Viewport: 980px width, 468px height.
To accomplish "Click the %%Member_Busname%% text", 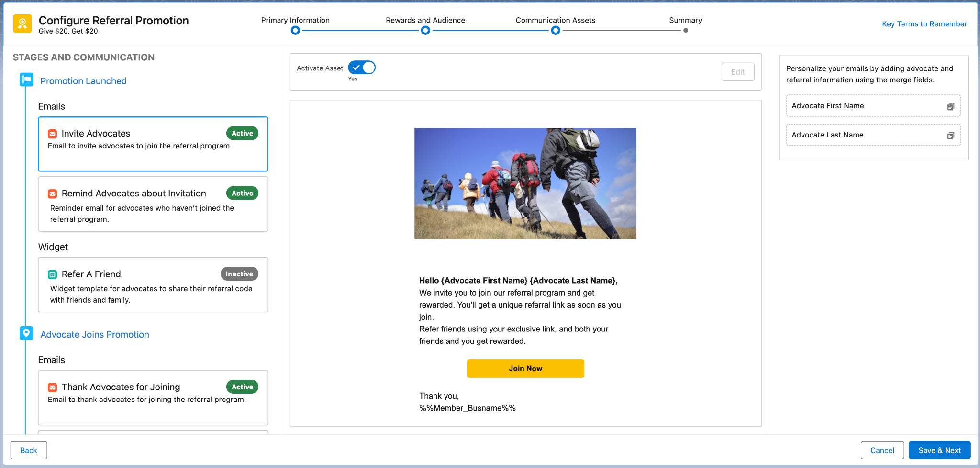I will [x=468, y=408].
